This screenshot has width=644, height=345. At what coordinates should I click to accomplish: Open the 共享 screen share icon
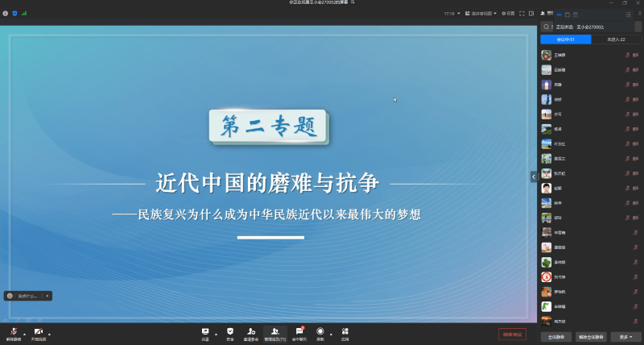click(205, 331)
